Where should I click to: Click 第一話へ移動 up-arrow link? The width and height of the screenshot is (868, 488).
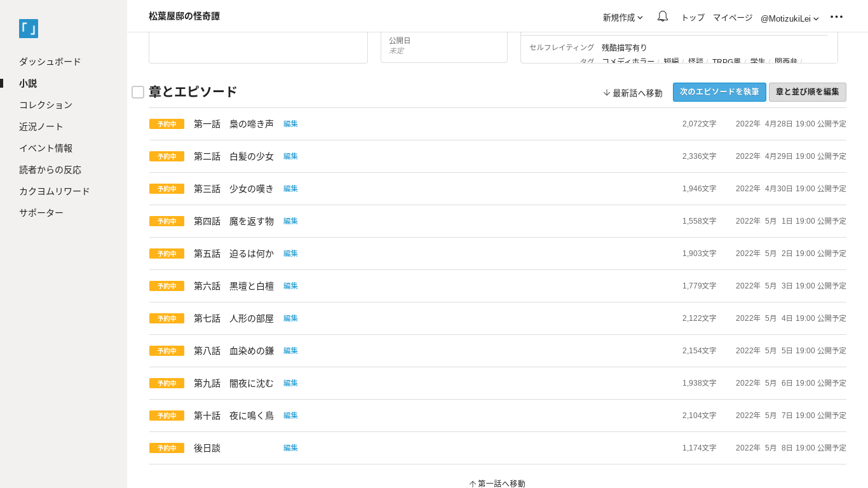click(497, 484)
